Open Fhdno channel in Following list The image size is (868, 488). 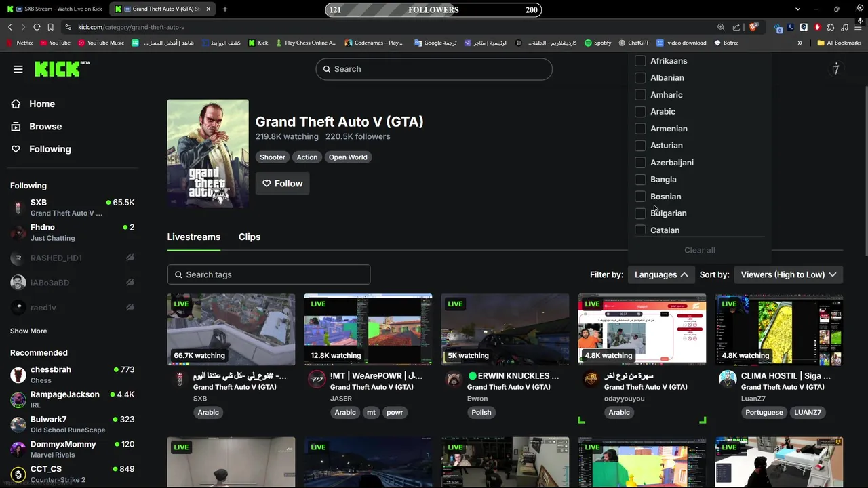point(73,232)
